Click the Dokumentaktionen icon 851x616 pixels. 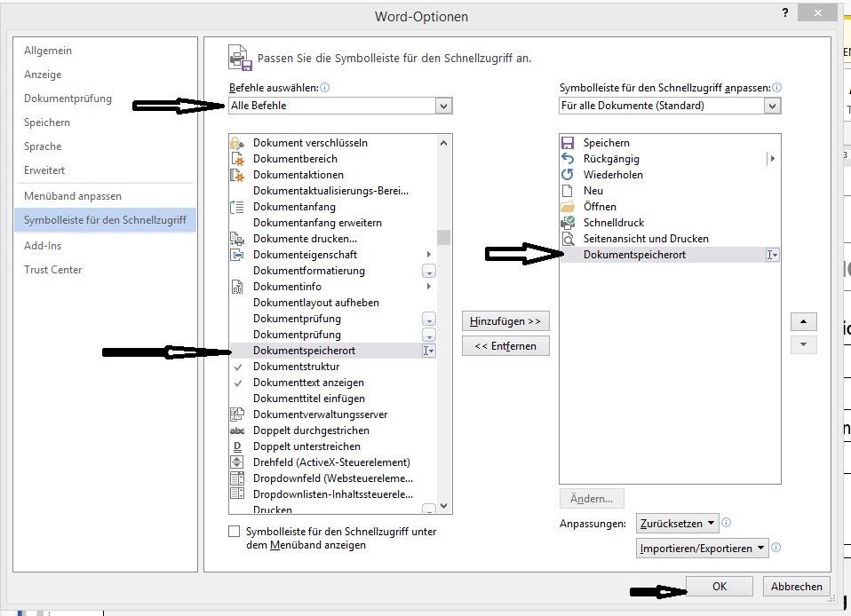coord(237,175)
